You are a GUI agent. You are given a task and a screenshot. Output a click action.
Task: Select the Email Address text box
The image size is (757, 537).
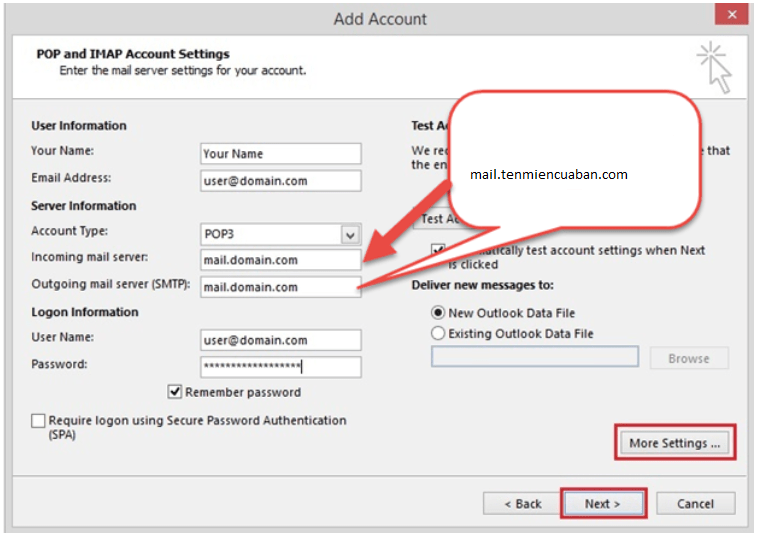tap(280, 181)
